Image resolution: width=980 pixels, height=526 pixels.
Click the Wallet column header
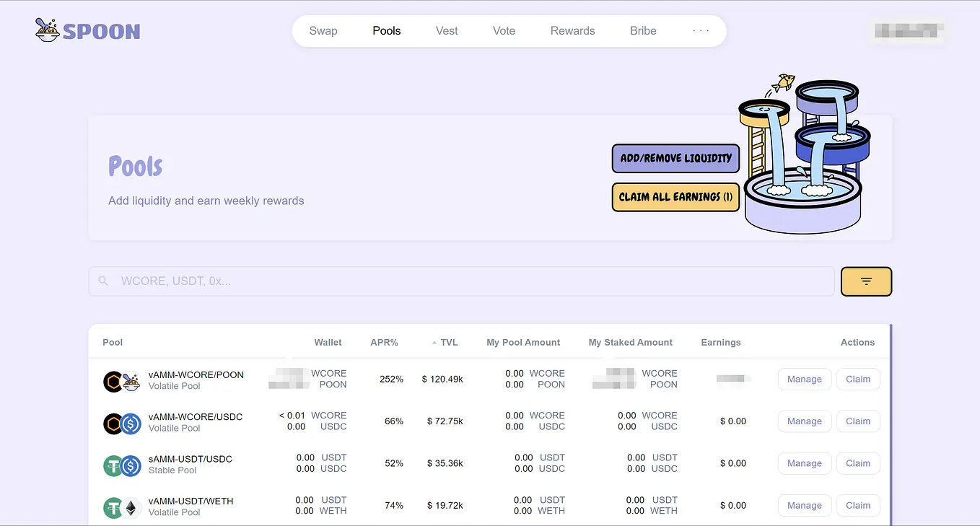(x=328, y=343)
